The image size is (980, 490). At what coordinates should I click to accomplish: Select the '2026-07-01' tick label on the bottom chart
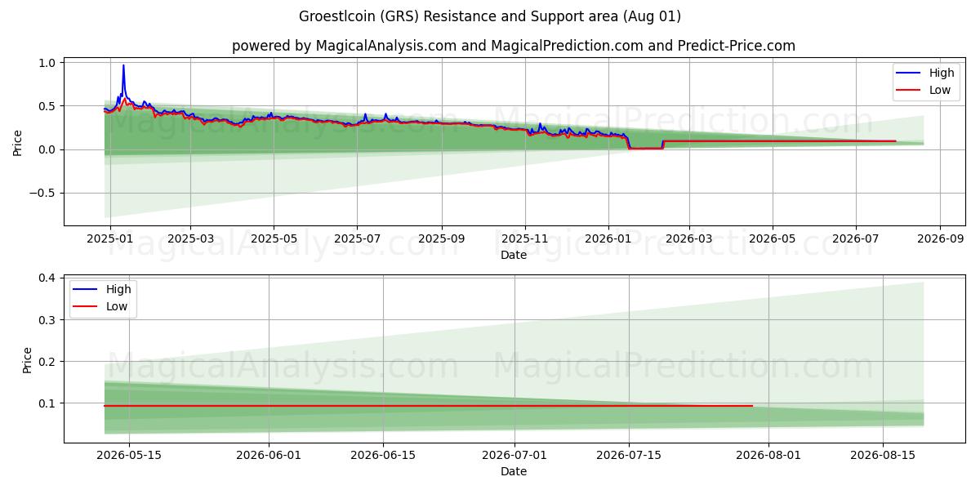[514, 456]
